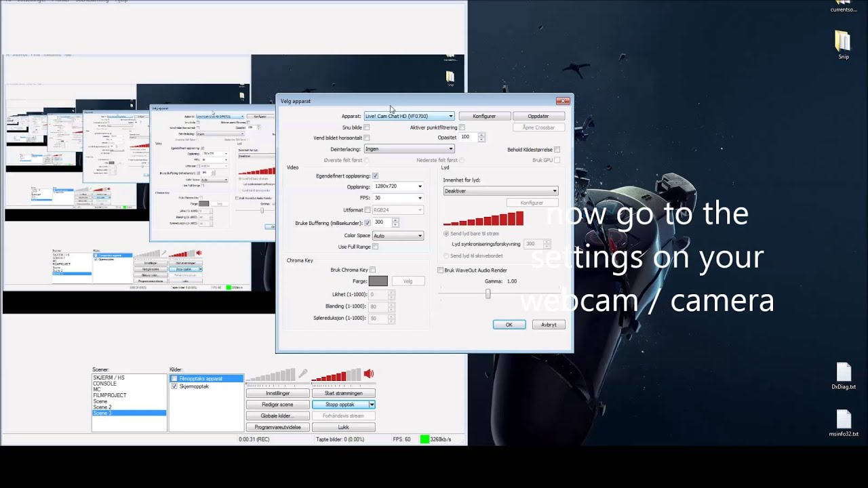Open the Oppløsning resolution dropdown
Viewport: 868px width, 488px height.
point(398,186)
